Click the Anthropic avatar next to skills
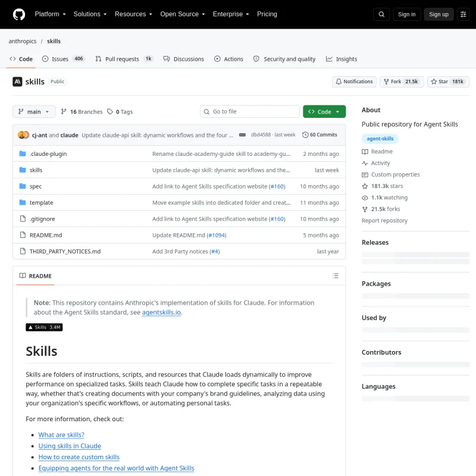The image size is (476, 476). [17, 82]
